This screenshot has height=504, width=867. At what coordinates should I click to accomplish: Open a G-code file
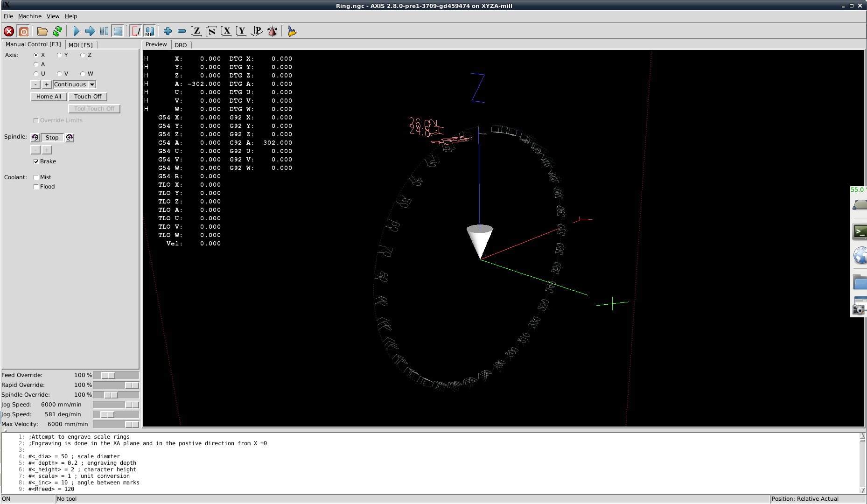(42, 31)
